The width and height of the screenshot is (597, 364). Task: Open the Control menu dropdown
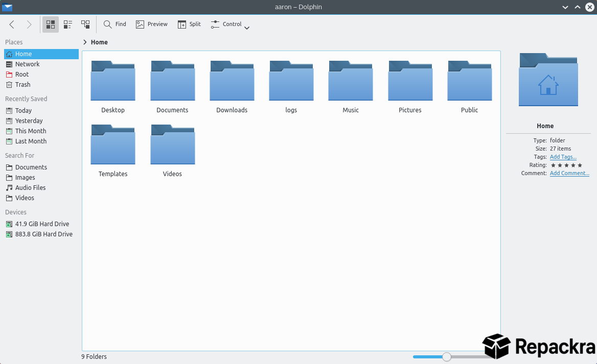coord(230,25)
